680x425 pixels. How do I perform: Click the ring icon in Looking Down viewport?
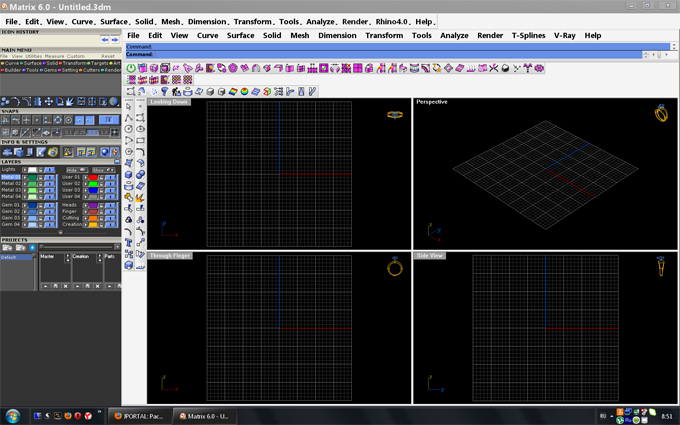(x=395, y=114)
